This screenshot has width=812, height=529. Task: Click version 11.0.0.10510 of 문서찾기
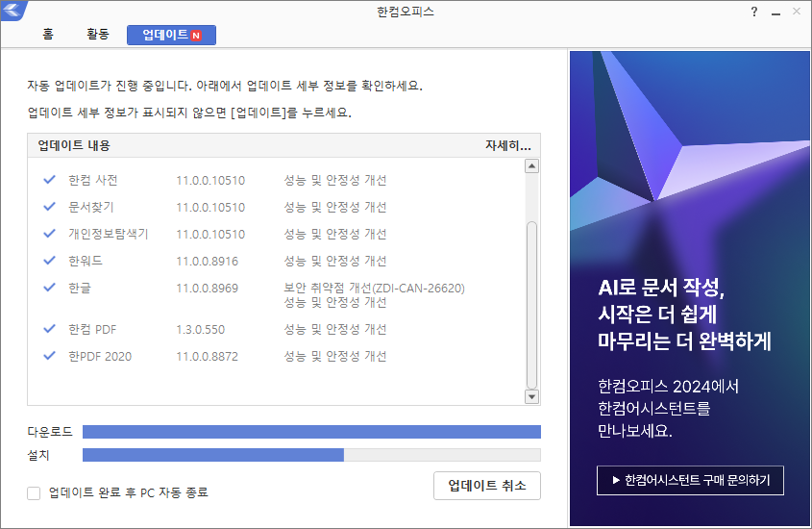210,207
